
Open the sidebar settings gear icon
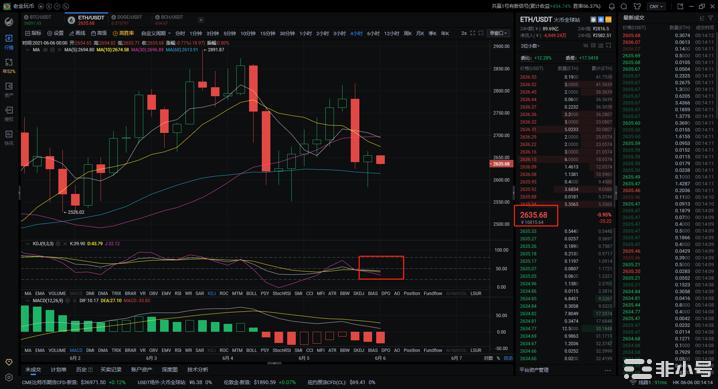[x=9, y=377]
